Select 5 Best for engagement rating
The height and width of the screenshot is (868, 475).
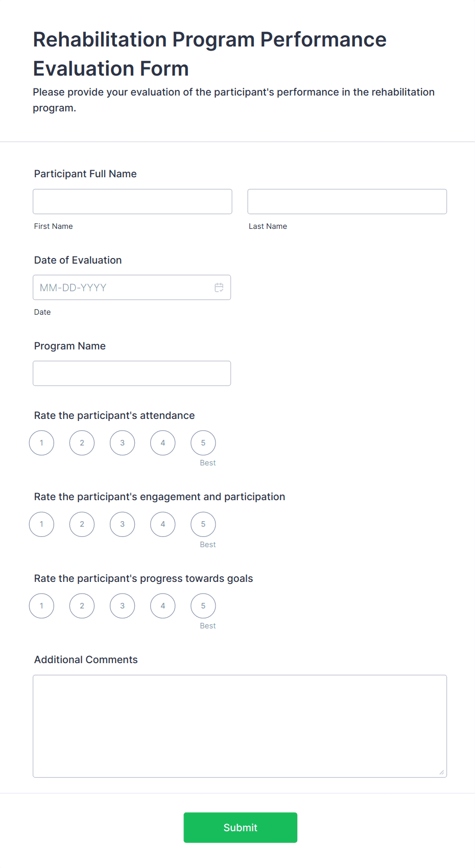tap(203, 524)
